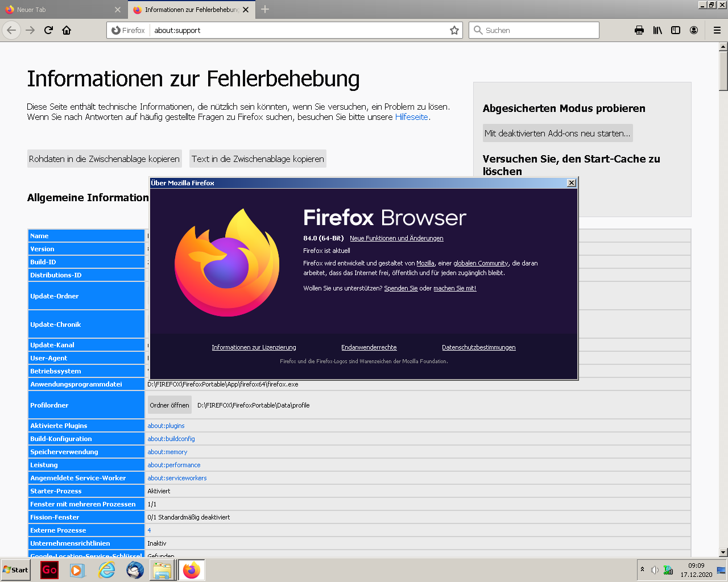The image size is (728, 582).
Task: Follow the Spenden Sie link
Action: click(x=401, y=288)
